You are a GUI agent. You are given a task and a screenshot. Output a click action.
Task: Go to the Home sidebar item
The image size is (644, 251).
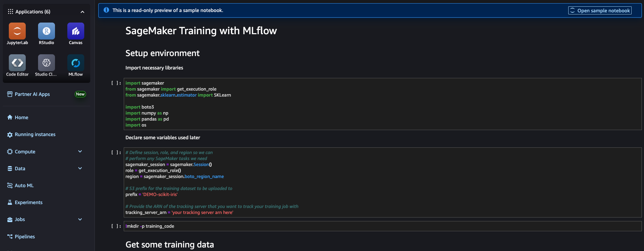pos(21,117)
